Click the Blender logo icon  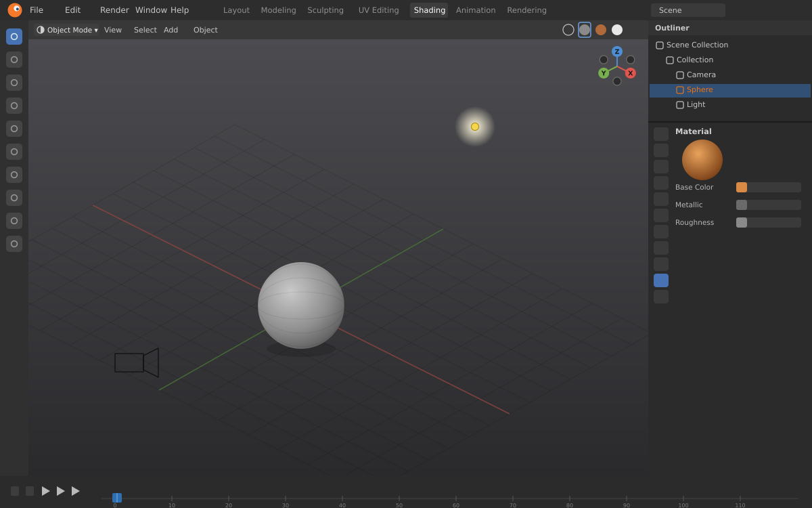pos(15,10)
